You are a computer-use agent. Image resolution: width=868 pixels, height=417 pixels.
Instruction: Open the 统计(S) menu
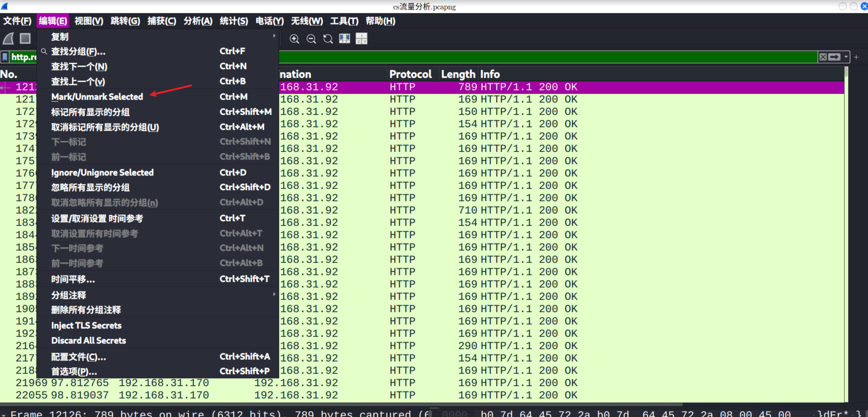pos(234,21)
